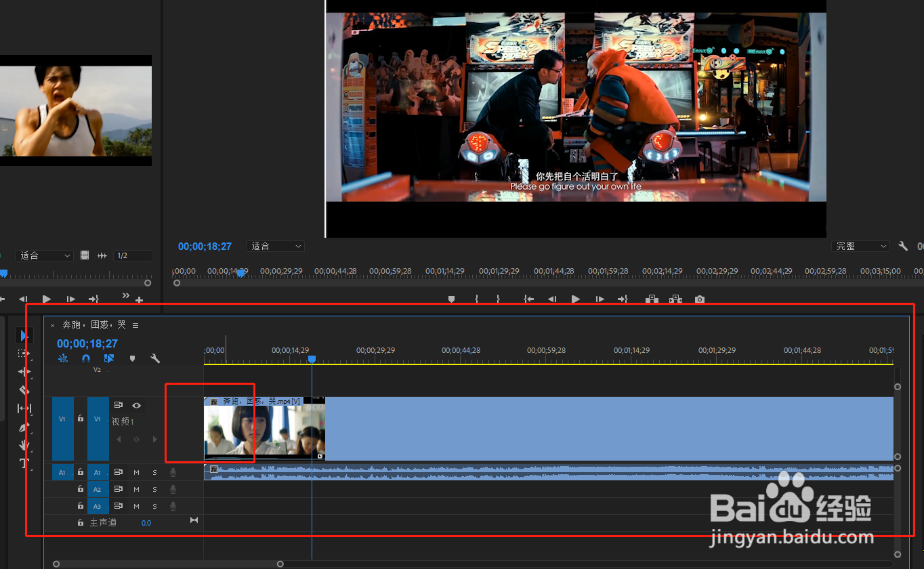Open program monitor settings wrench
Viewport: 924px width, 569px height.
coord(903,247)
